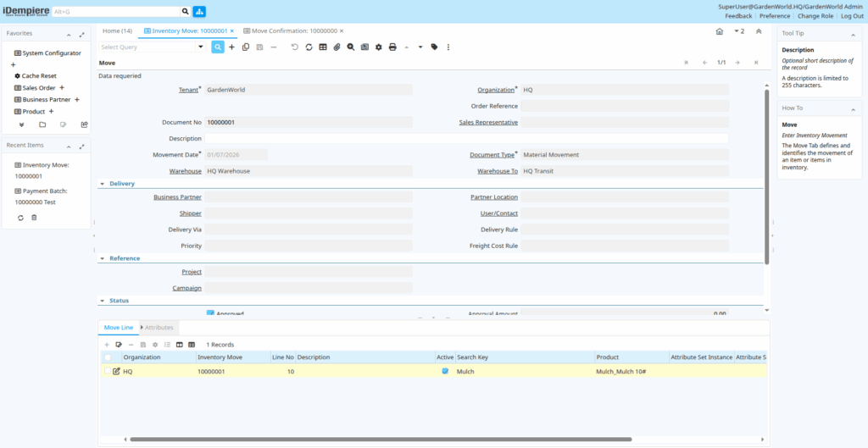Image resolution: width=868 pixels, height=448 pixels.
Task: Add new Business Partner via its plus
Action: click(x=77, y=100)
